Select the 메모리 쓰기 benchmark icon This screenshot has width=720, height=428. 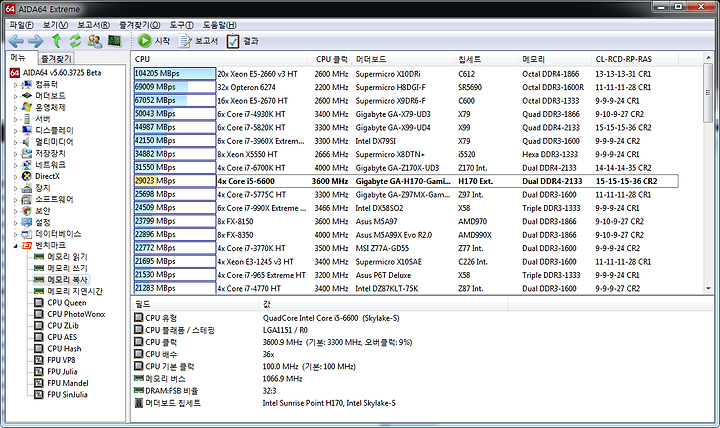pos(39,268)
